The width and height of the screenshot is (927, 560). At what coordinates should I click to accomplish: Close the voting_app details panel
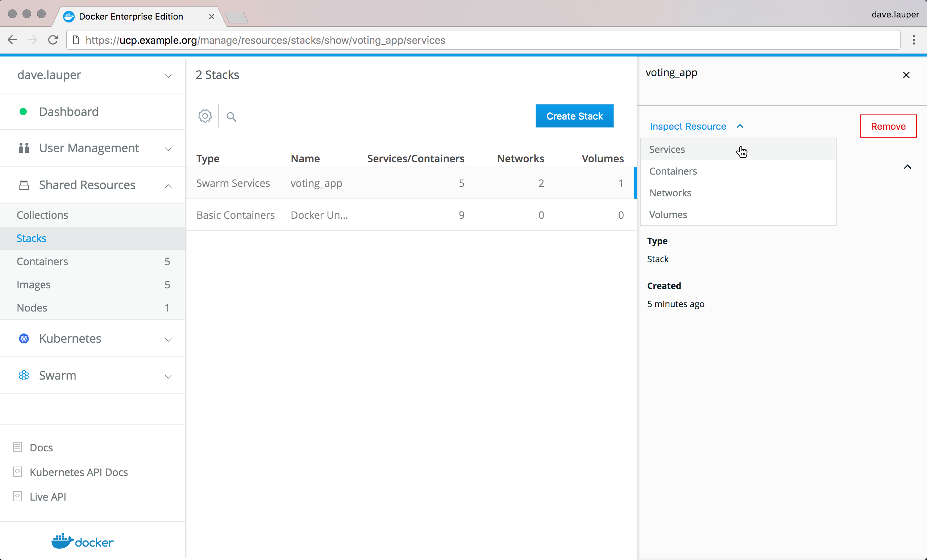[906, 75]
